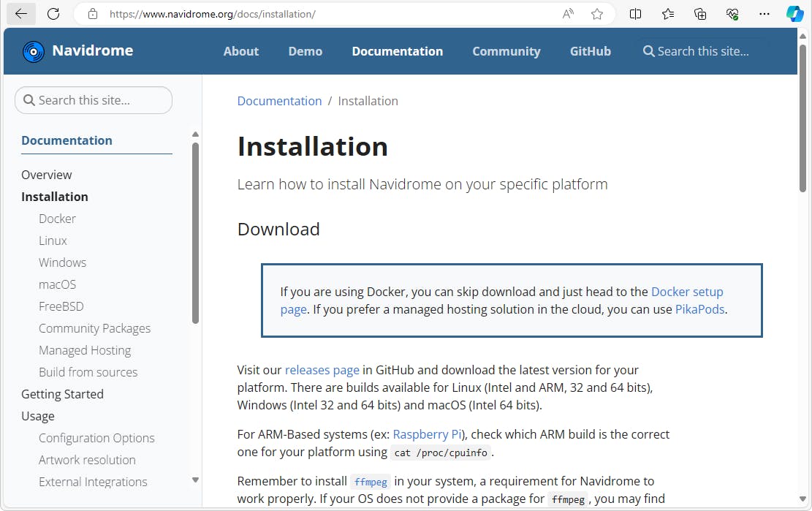The height and width of the screenshot is (511, 812).
Task: Go to the Demo nav item
Action: pos(305,51)
